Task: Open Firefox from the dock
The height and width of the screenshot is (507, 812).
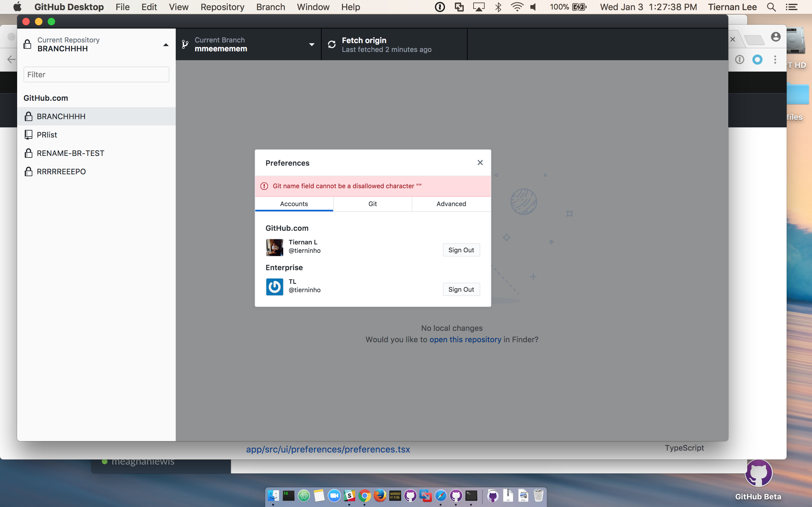Action: point(380,496)
